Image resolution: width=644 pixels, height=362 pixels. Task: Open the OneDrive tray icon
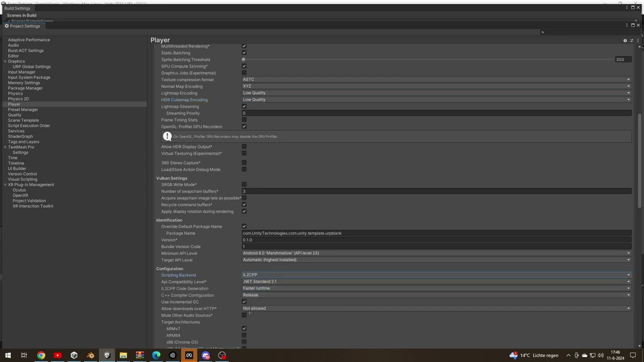(x=585, y=355)
